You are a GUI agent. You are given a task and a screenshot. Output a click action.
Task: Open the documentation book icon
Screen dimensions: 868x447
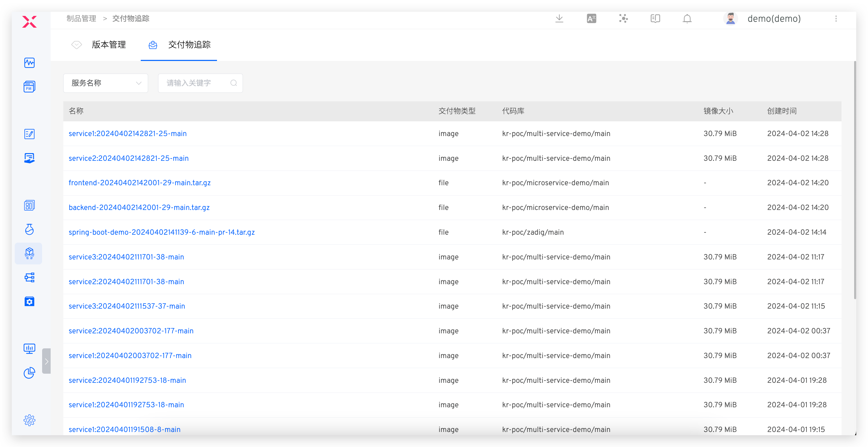tap(655, 19)
